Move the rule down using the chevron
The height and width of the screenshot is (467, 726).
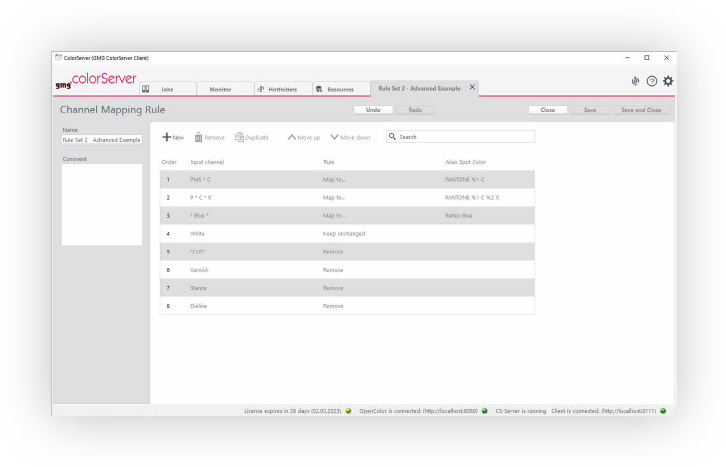pyautogui.click(x=334, y=137)
